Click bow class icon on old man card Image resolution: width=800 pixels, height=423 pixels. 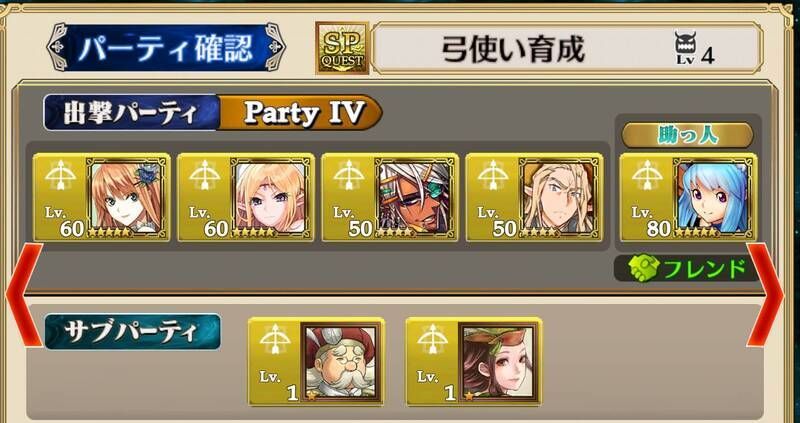[275, 340]
